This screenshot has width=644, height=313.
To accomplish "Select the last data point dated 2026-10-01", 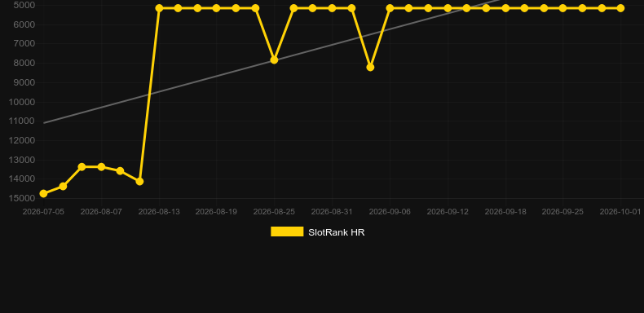I will click(x=620, y=8).
